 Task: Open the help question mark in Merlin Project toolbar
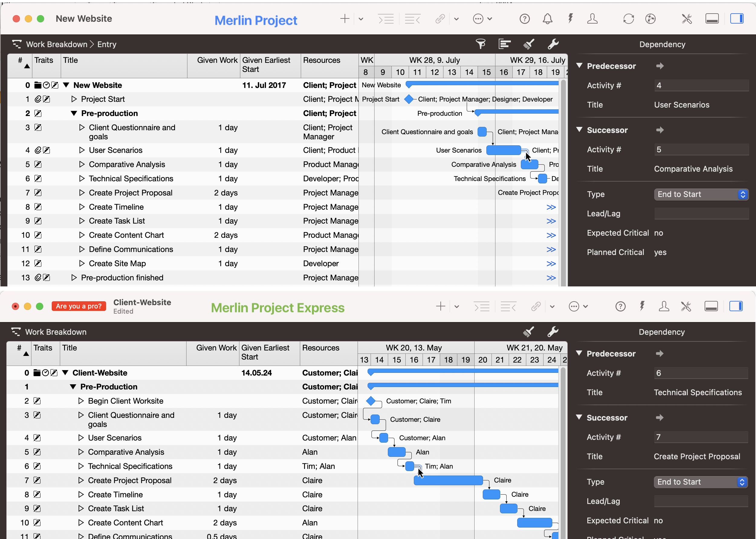click(x=524, y=19)
